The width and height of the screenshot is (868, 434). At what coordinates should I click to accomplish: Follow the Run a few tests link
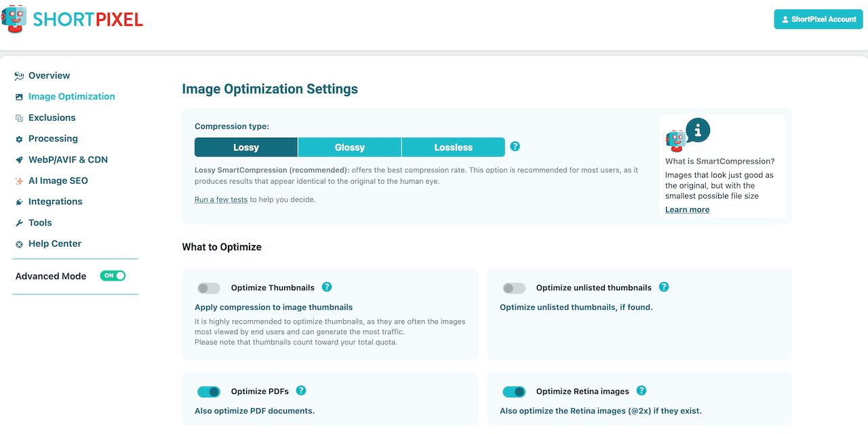(x=221, y=199)
